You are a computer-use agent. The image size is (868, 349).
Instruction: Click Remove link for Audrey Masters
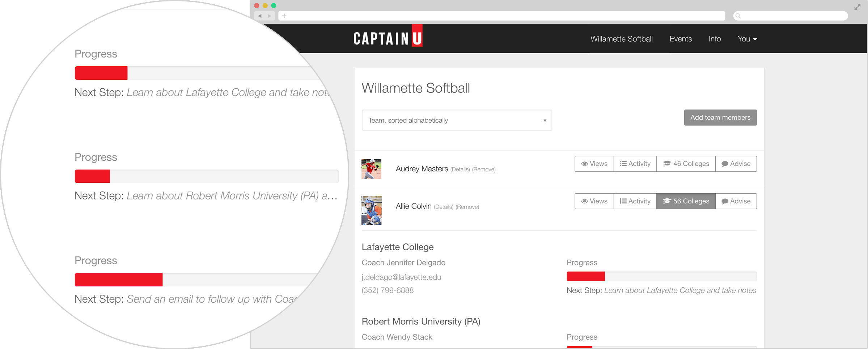tap(484, 169)
